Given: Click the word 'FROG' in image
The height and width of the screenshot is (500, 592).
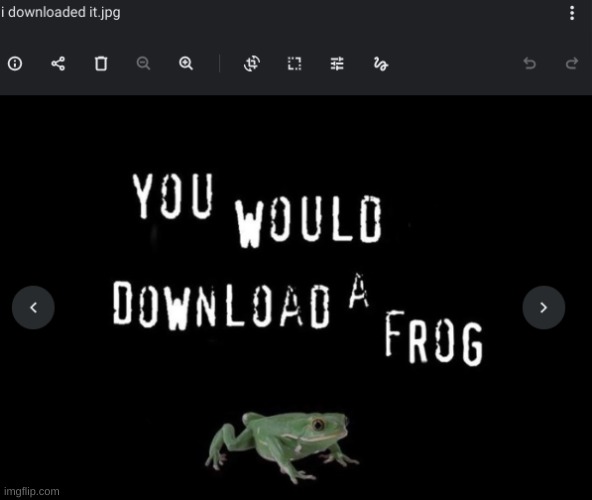Looking at the screenshot, I should [x=434, y=338].
